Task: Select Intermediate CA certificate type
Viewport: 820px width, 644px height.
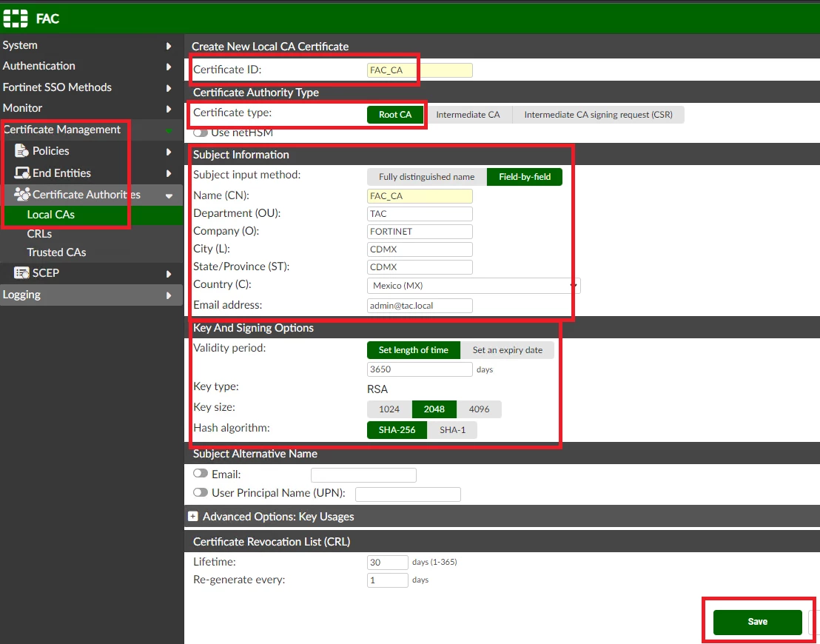Action: click(468, 115)
